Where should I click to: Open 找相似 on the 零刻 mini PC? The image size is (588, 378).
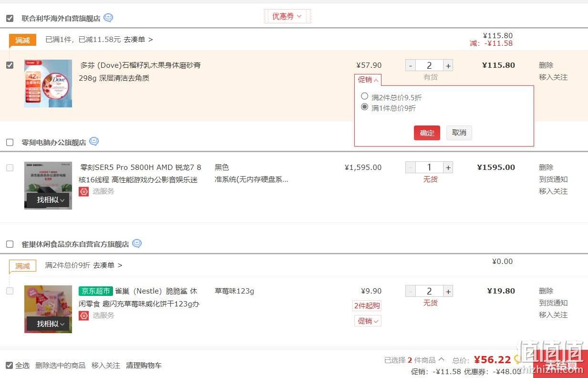48,200
